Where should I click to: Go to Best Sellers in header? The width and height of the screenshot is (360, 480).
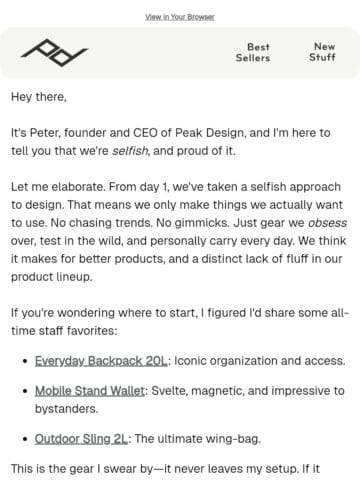click(x=253, y=52)
